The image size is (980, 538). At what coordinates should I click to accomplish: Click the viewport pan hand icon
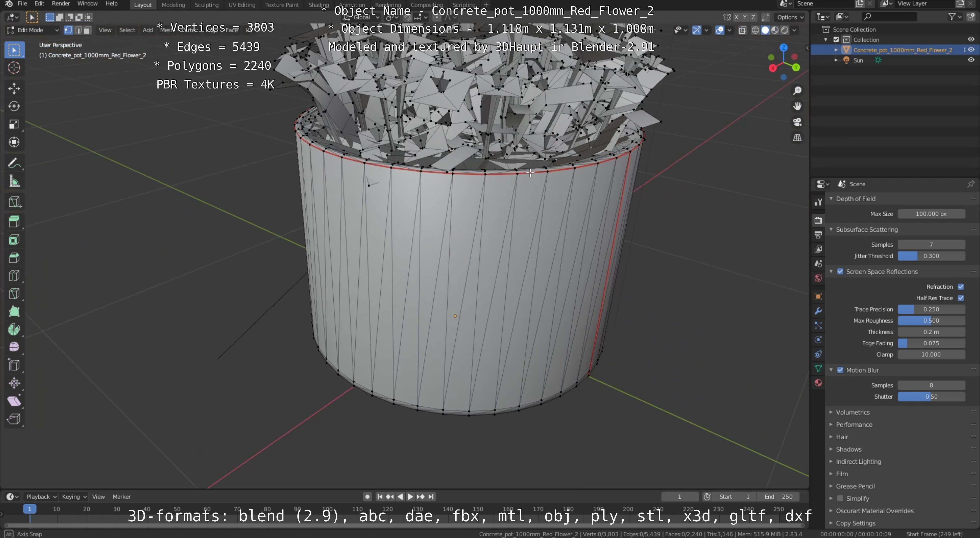(797, 106)
